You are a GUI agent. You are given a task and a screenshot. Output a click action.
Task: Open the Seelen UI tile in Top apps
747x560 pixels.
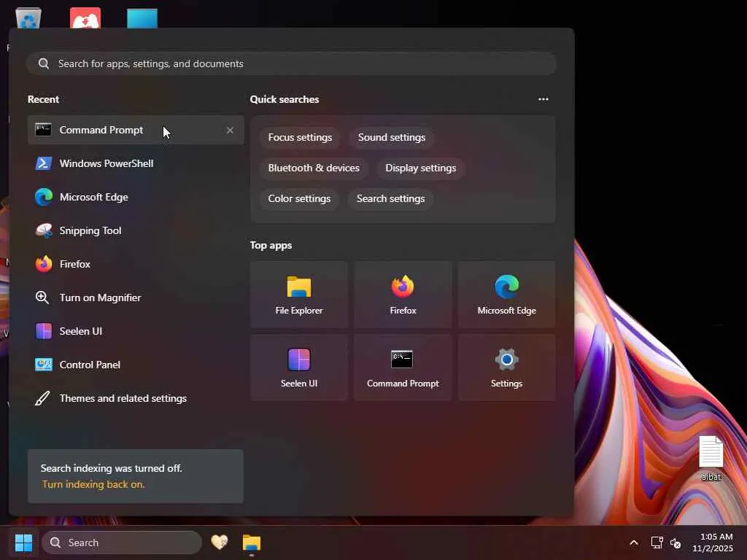point(298,367)
